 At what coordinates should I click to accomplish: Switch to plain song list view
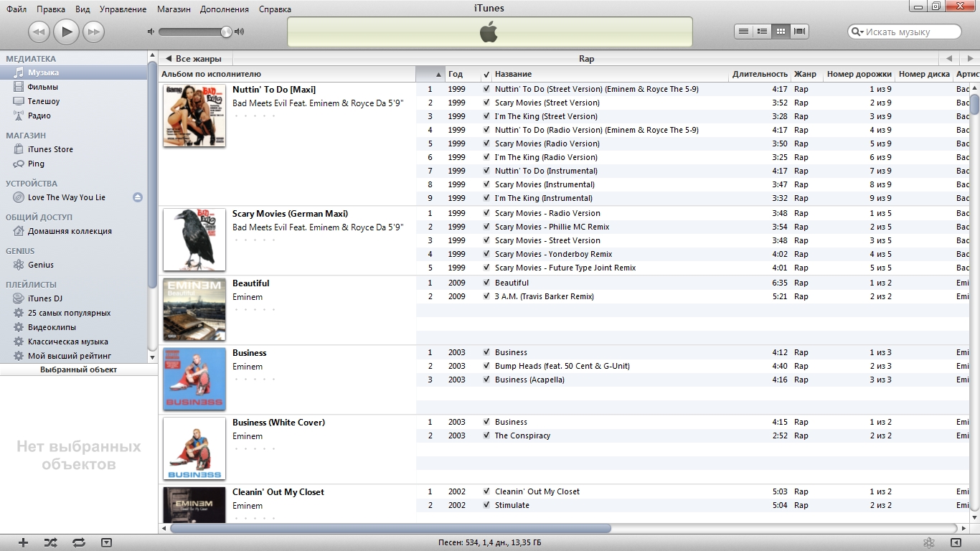[744, 32]
